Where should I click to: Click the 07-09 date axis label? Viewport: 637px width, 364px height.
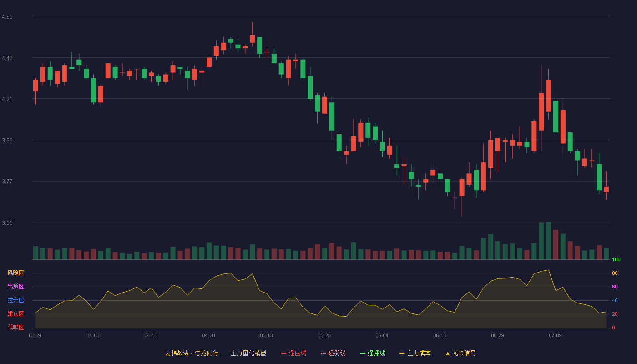[555, 335]
